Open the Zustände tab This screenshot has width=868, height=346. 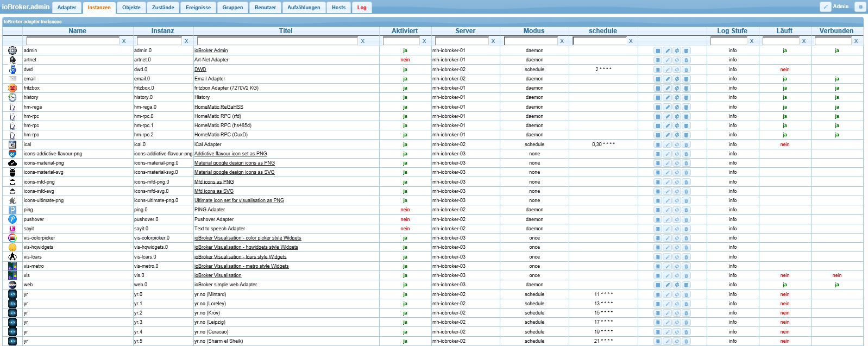[163, 8]
